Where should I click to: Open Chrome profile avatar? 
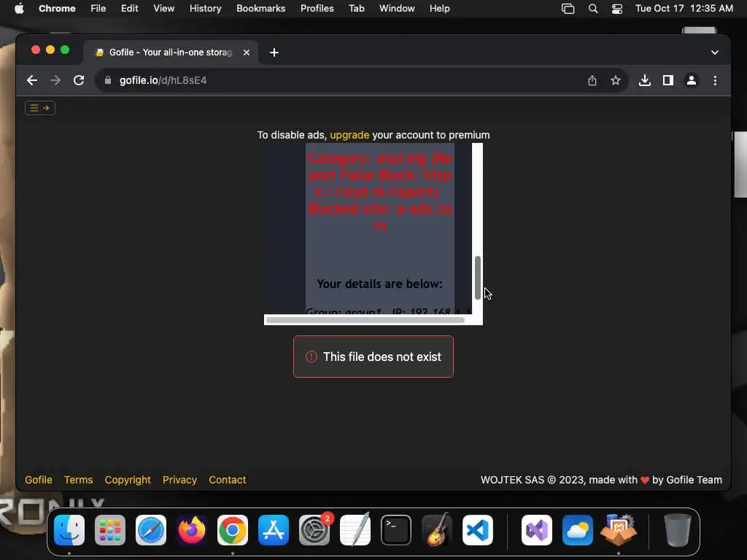point(692,80)
